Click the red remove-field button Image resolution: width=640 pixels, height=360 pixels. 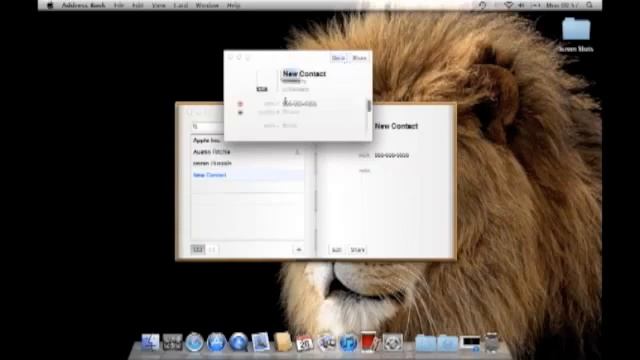240,104
